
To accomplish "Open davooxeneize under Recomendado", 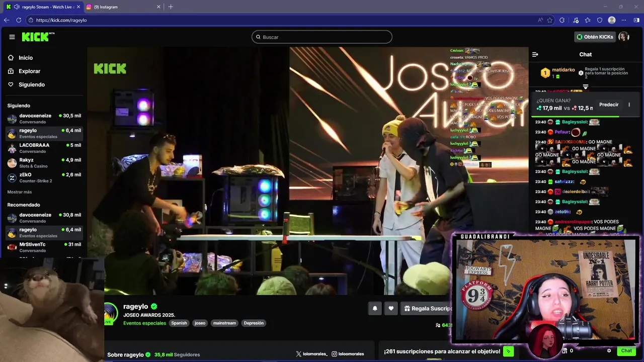I will tap(44, 218).
